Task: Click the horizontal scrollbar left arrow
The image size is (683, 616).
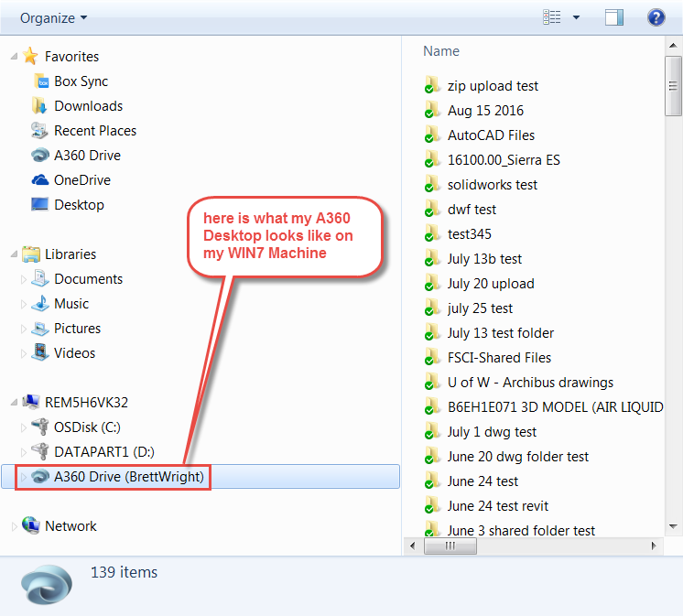Action: (x=413, y=546)
